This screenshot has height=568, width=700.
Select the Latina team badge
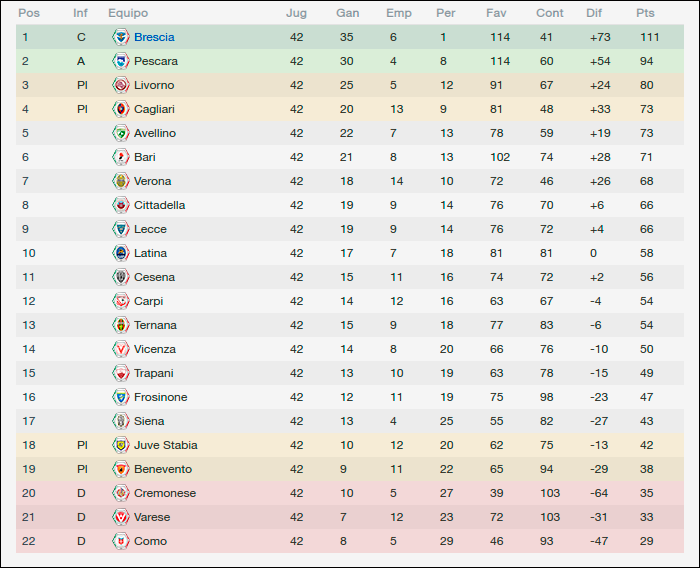tap(121, 253)
